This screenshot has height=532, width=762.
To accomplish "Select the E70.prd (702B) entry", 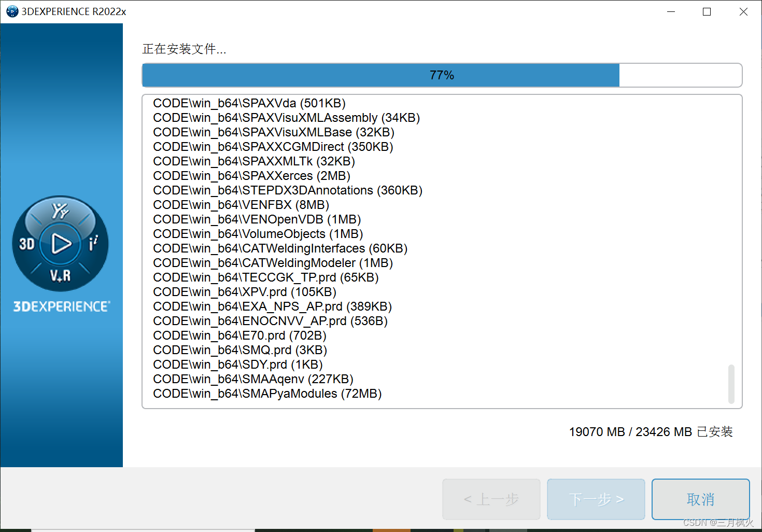I will [x=240, y=335].
